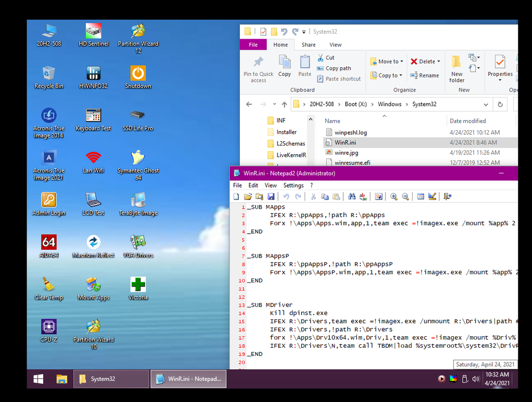Toggle word wrap icon in Notepad2
Image resolution: width=532 pixels, height=402 pixels.
(x=378, y=196)
